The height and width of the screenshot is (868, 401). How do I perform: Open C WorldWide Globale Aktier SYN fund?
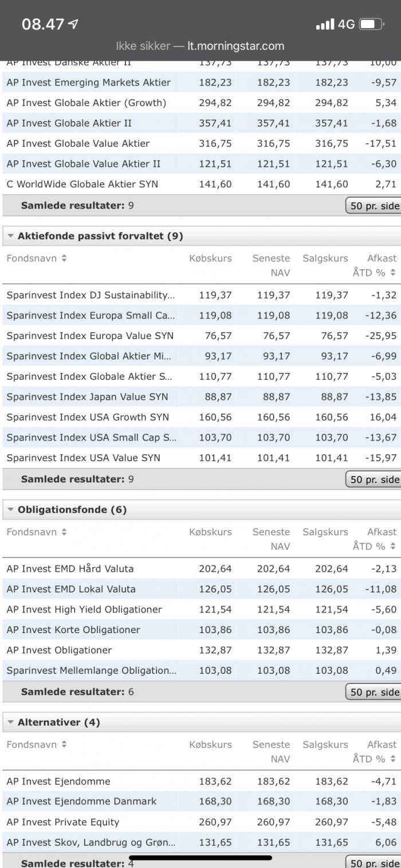click(x=82, y=184)
